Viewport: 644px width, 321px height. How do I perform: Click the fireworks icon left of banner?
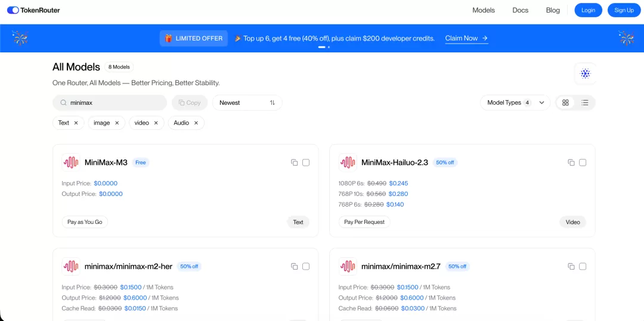click(x=20, y=38)
